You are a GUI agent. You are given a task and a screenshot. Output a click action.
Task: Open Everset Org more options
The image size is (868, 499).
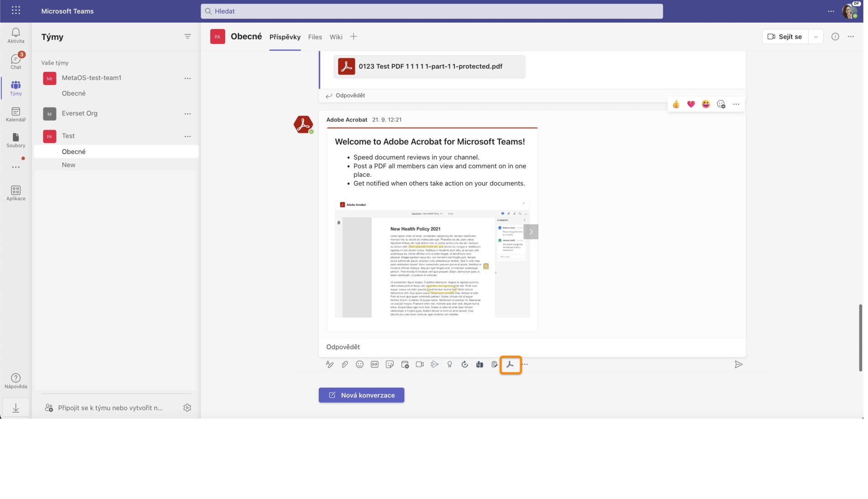[188, 114]
